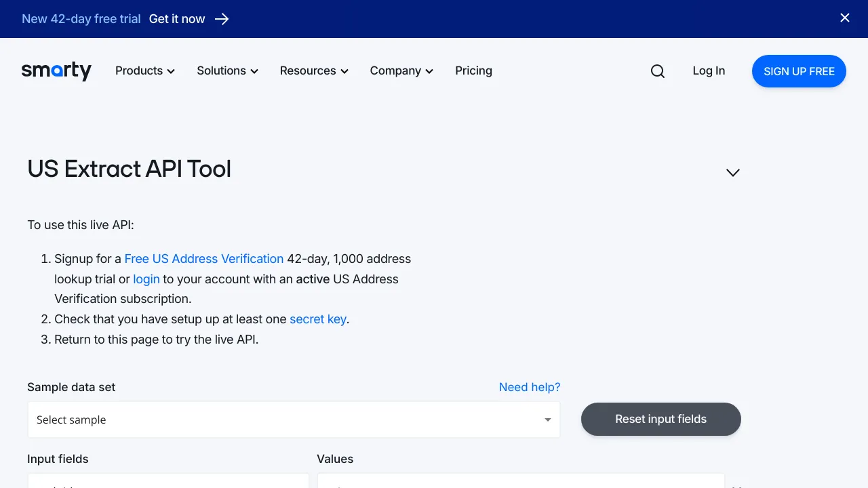Go to Smarty homepage via logo
Screen dimensions: 868x488
pyautogui.click(x=56, y=70)
